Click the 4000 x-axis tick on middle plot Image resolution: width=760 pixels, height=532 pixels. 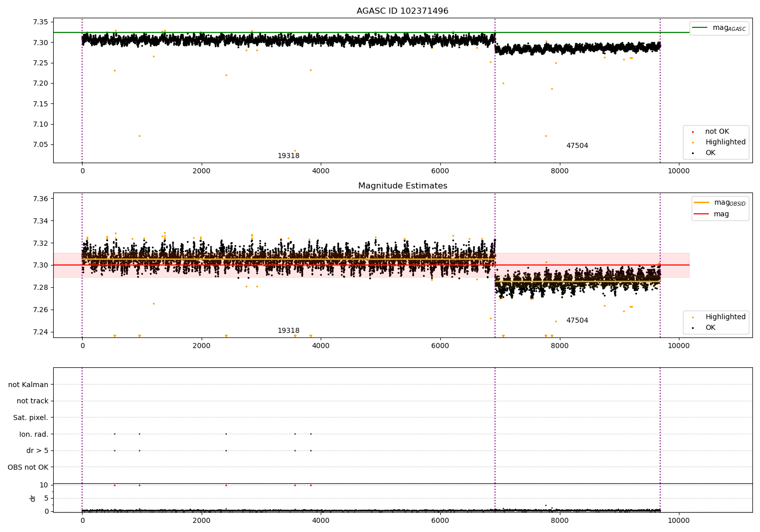[x=321, y=346]
